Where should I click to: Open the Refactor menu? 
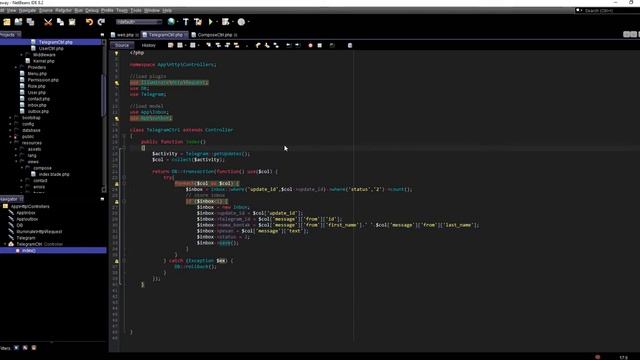pyautogui.click(x=64, y=10)
